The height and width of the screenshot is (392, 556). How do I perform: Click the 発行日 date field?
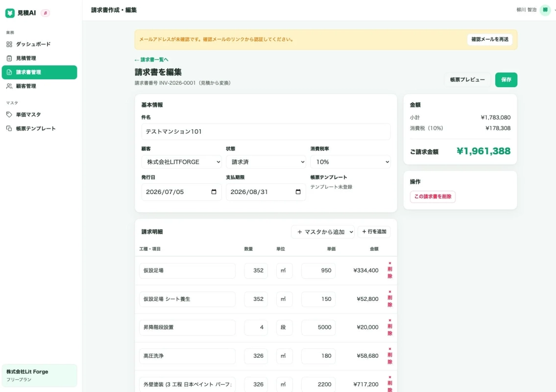pos(182,192)
